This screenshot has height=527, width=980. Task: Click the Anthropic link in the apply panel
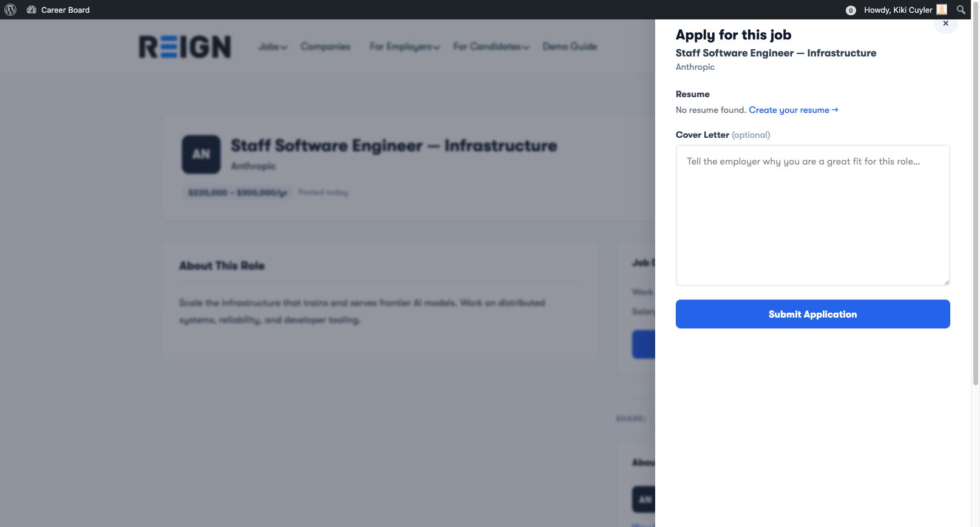click(695, 67)
